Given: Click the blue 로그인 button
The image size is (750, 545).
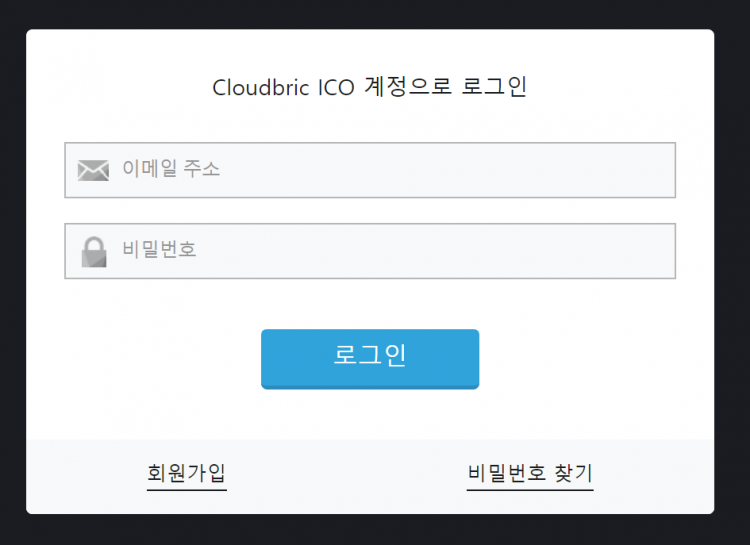Looking at the screenshot, I should point(370,359).
